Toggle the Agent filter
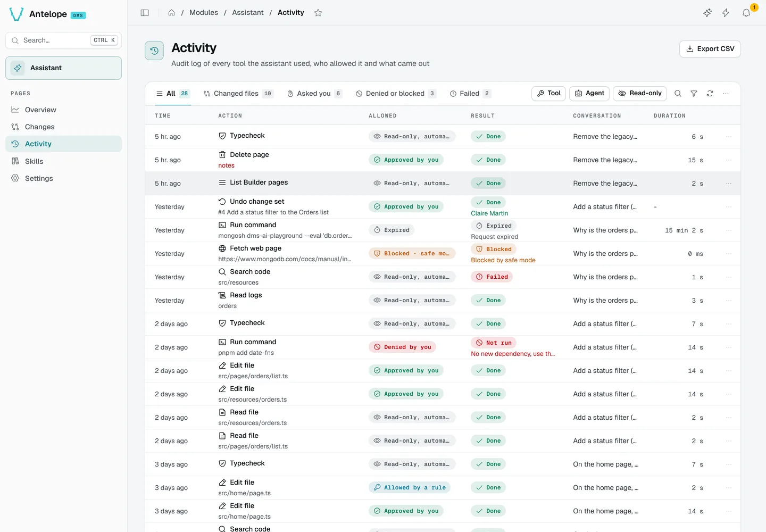The height and width of the screenshot is (532, 766). click(589, 94)
